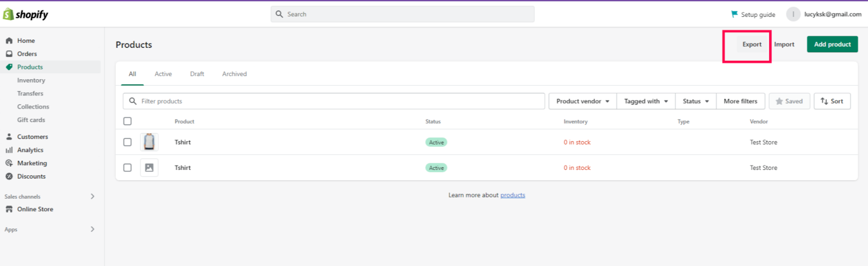Open the Tagged with filter dropdown

[646, 101]
